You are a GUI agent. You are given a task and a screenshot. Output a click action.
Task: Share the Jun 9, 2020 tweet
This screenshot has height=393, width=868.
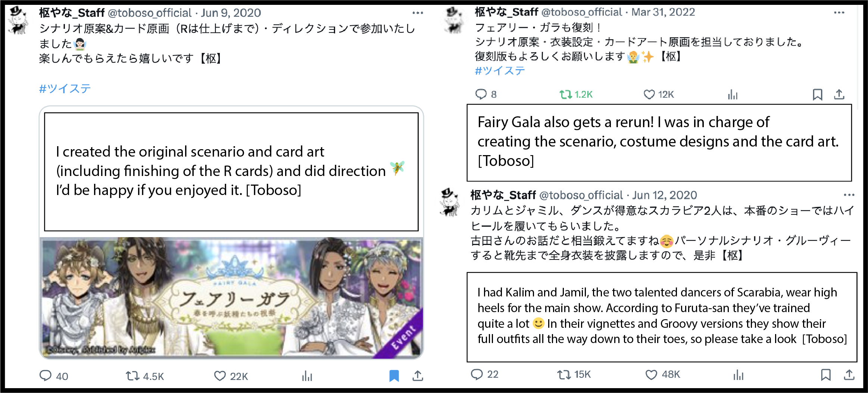pos(418,376)
